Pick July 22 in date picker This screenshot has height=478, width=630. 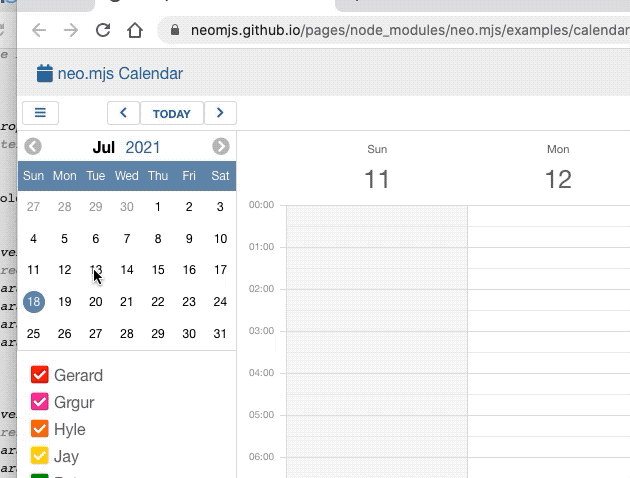(x=158, y=302)
